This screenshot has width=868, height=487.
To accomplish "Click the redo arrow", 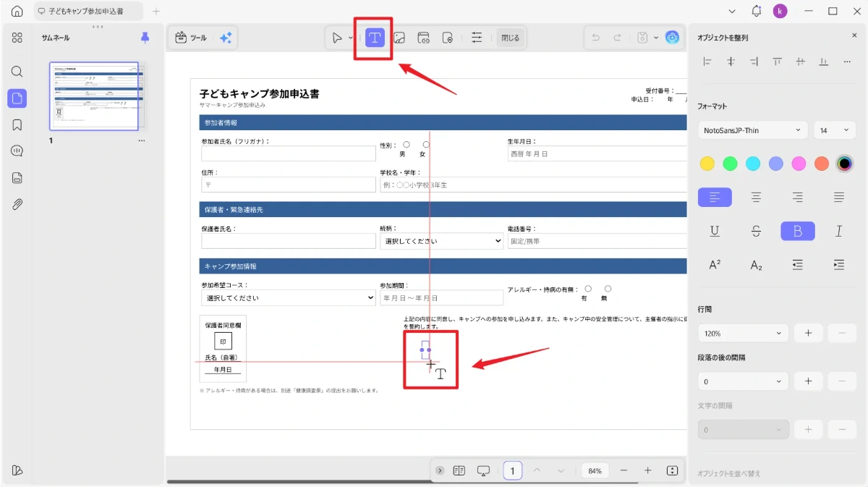I will (x=617, y=38).
